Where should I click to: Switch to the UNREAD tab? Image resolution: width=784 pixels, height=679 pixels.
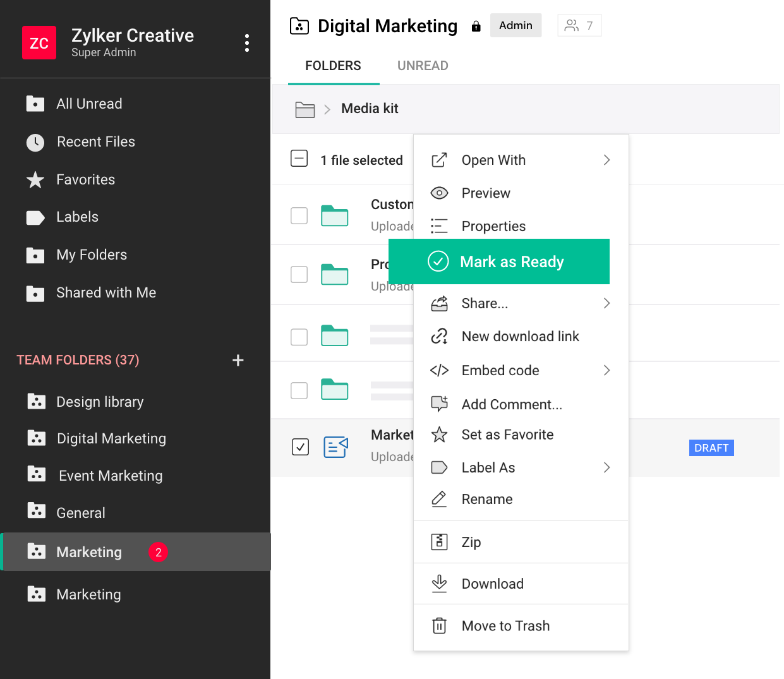tap(423, 66)
